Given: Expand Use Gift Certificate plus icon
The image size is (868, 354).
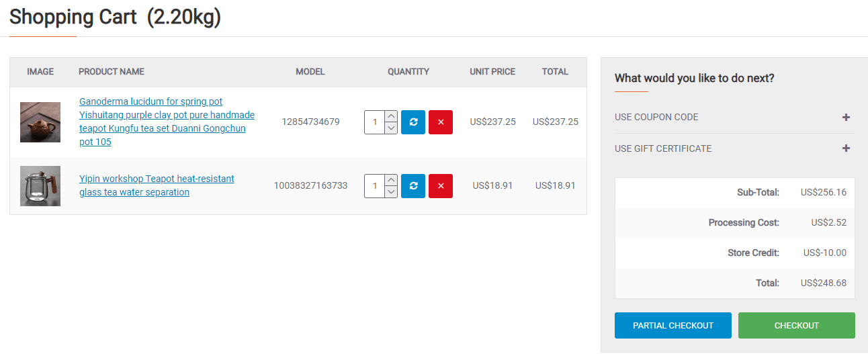Looking at the screenshot, I should 846,148.
